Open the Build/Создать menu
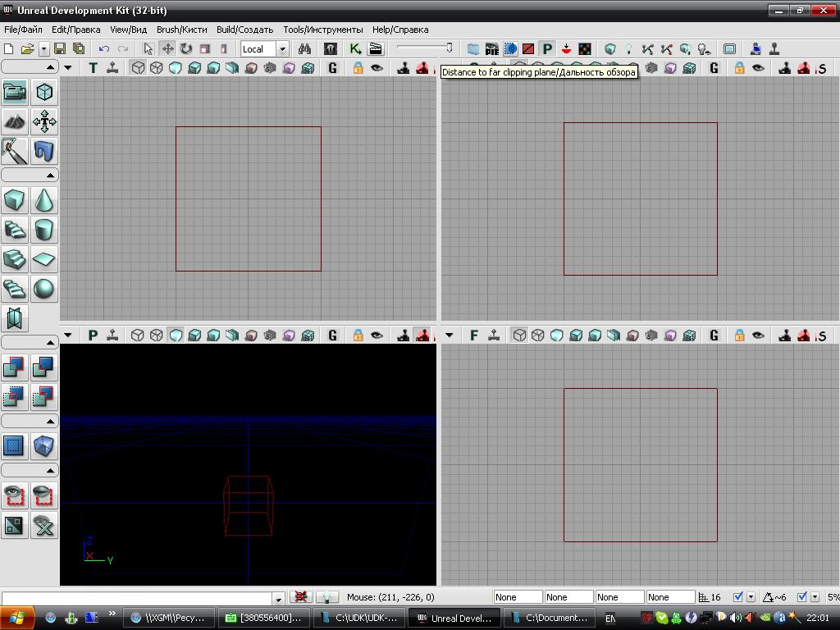The image size is (840, 630). tap(244, 30)
